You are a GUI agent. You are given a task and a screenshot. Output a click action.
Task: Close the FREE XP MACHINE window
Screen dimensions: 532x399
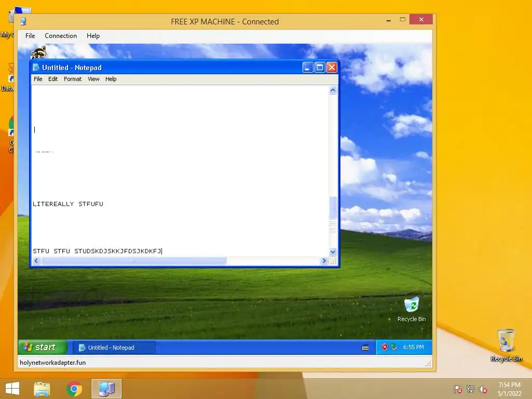click(x=421, y=19)
